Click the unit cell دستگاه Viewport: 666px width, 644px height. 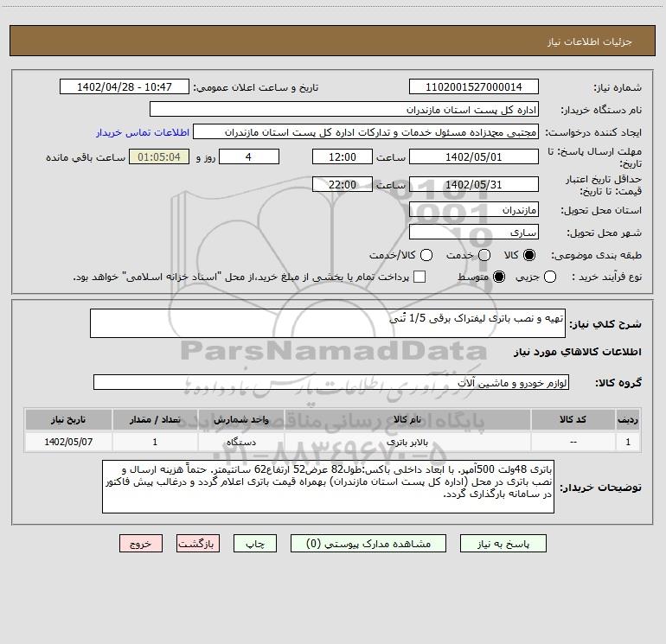pos(240,442)
